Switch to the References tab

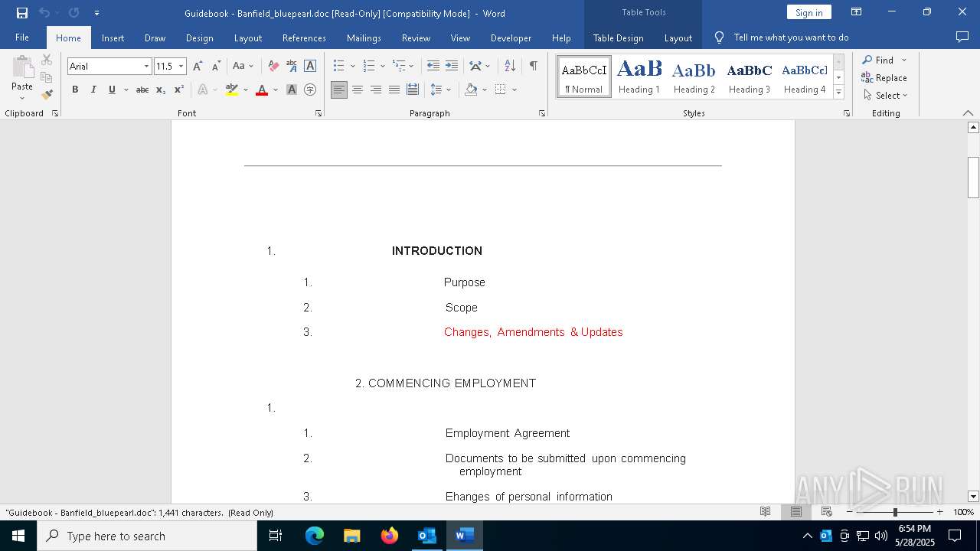(304, 37)
